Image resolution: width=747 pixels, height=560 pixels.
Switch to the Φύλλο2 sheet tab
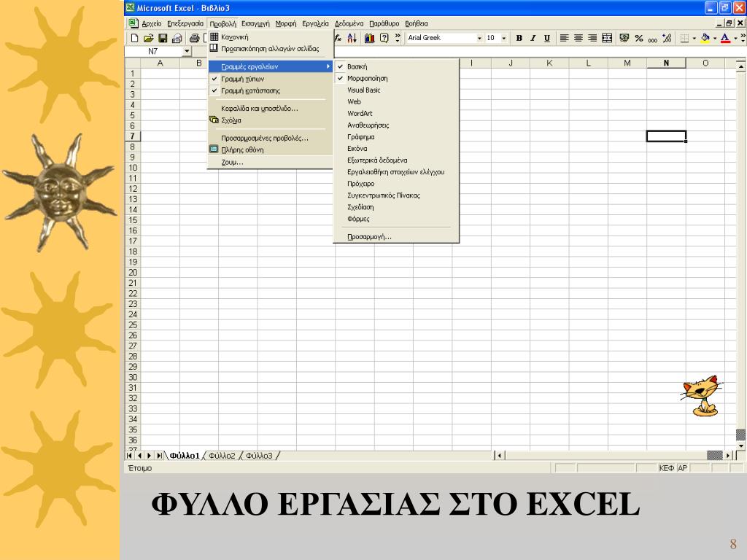[x=222, y=456]
